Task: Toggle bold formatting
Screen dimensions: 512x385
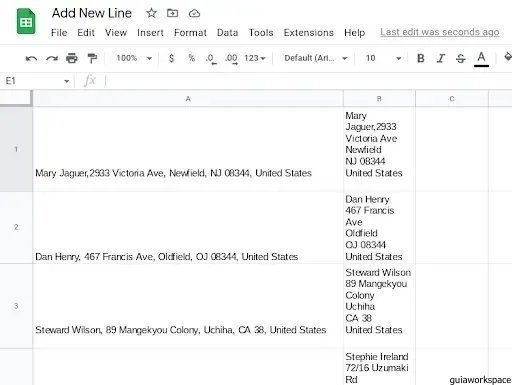Action: click(x=421, y=58)
